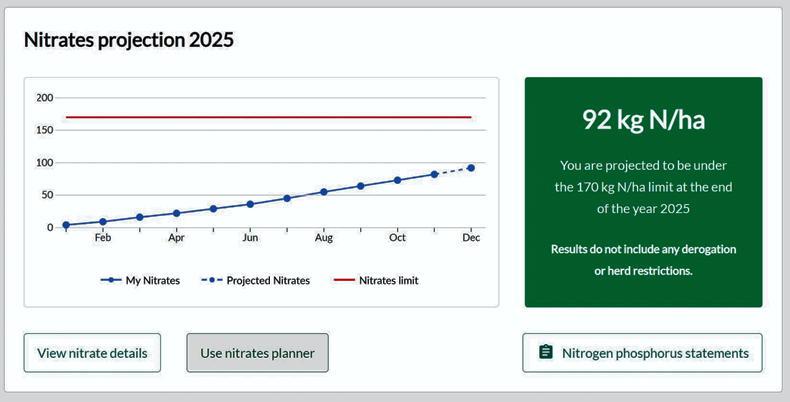This screenshot has width=790, height=402.
Task: Click the October data point marker
Action: point(397,180)
